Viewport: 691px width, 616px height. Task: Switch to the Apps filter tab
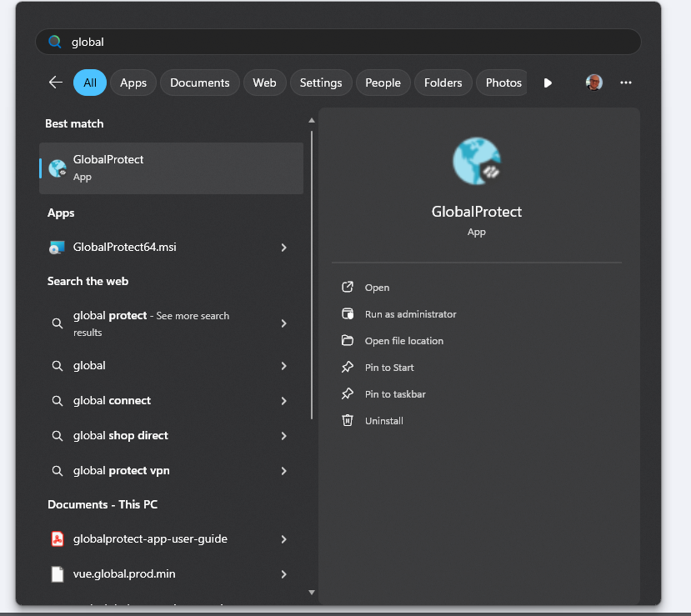(133, 83)
